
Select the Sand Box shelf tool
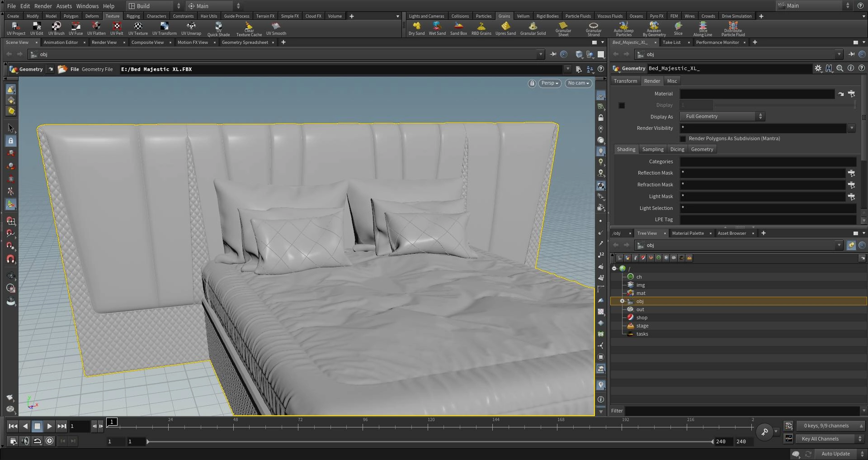458,29
